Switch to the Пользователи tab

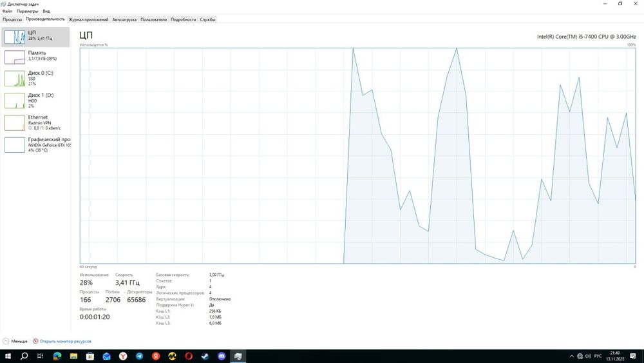(x=154, y=19)
